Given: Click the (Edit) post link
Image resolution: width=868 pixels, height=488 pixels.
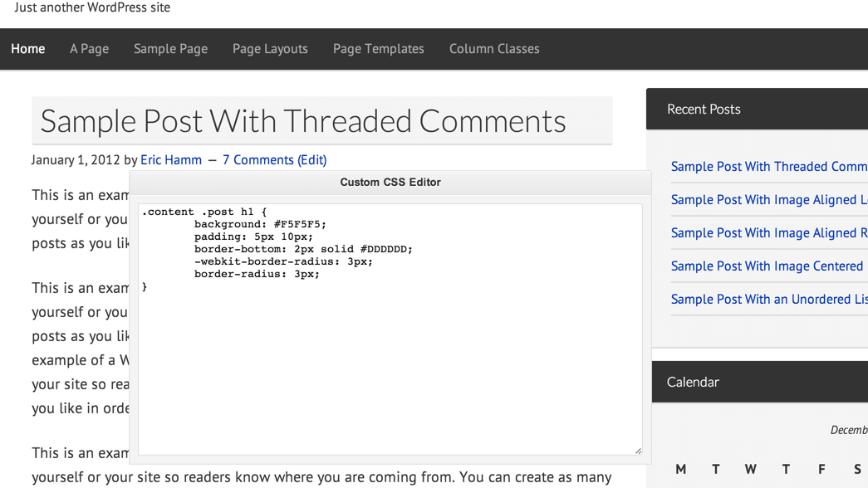Looking at the screenshot, I should (312, 160).
